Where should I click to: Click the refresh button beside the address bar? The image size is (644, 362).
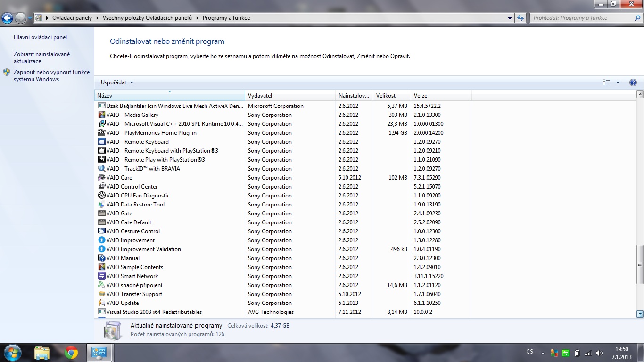(520, 18)
